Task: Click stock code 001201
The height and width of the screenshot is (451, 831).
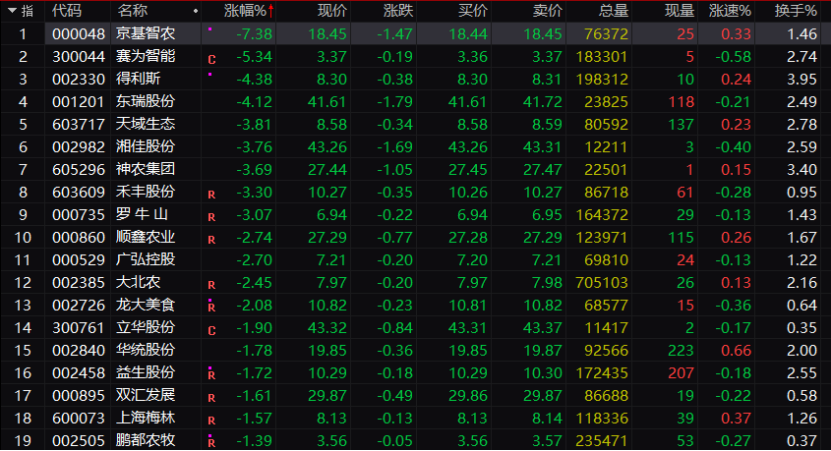Action: (78, 102)
